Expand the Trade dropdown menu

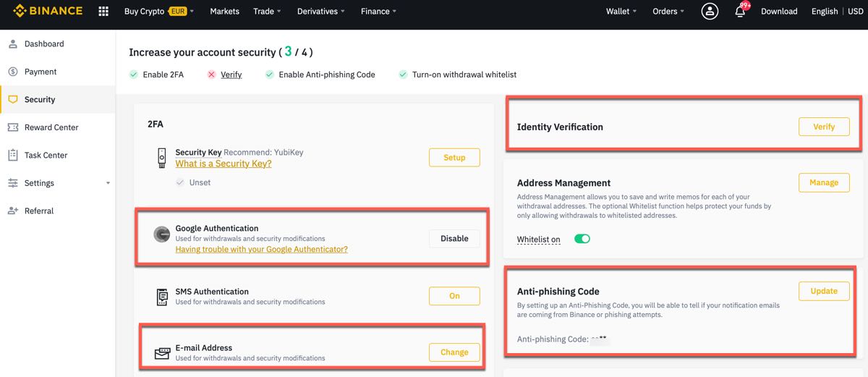coord(267,12)
